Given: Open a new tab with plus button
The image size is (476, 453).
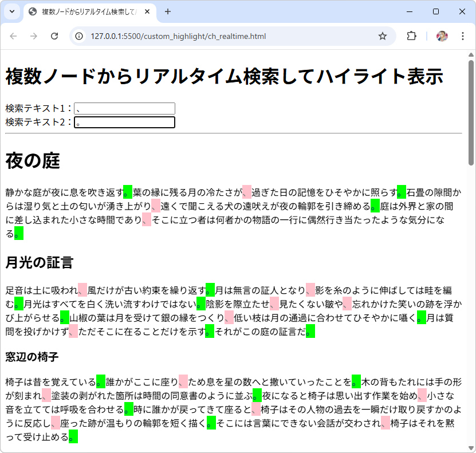Looking at the screenshot, I should click(168, 11).
